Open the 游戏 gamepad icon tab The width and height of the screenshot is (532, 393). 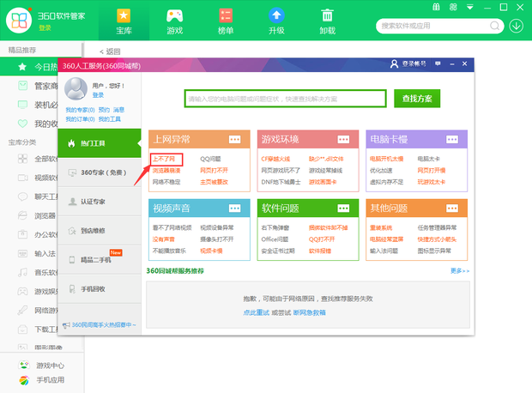coord(175,15)
